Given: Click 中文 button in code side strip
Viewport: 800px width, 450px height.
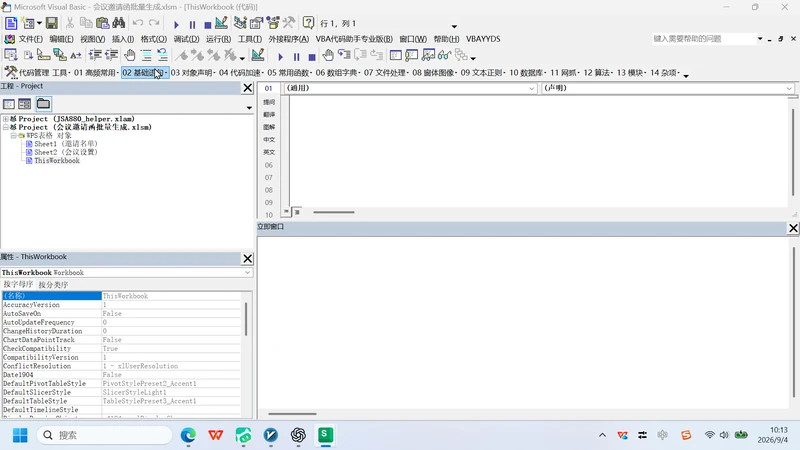Looking at the screenshot, I should (x=269, y=140).
